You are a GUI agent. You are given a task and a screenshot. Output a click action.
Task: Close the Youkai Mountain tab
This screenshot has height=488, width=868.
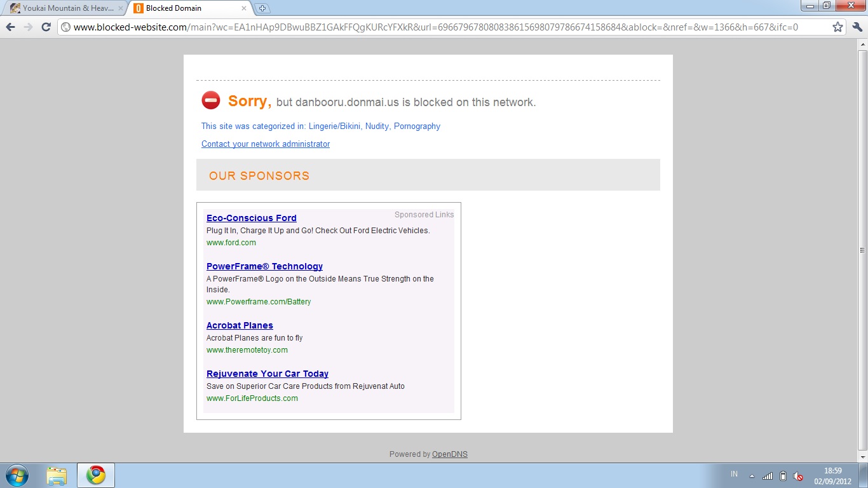(x=121, y=8)
